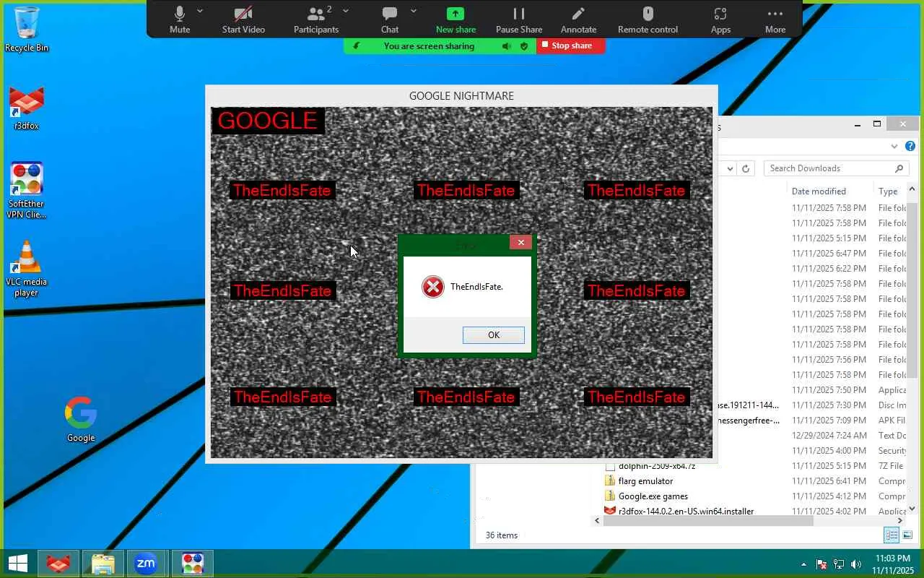Viewport: 924px width, 578px height.
Task: Open the address bar history dropdown
Action: pos(730,168)
